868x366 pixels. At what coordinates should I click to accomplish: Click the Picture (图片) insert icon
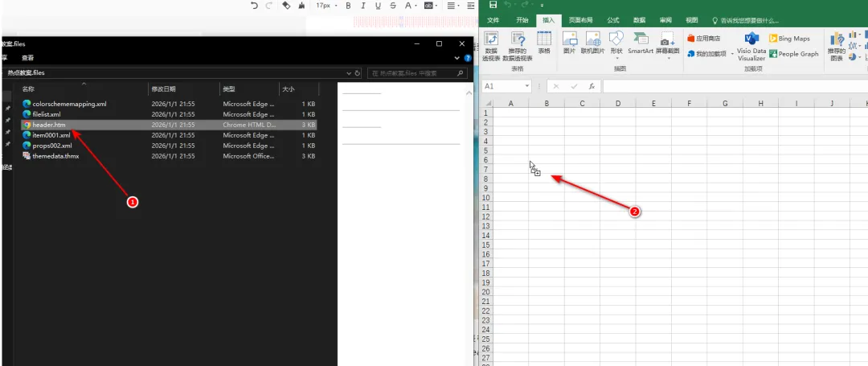pos(570,43)
